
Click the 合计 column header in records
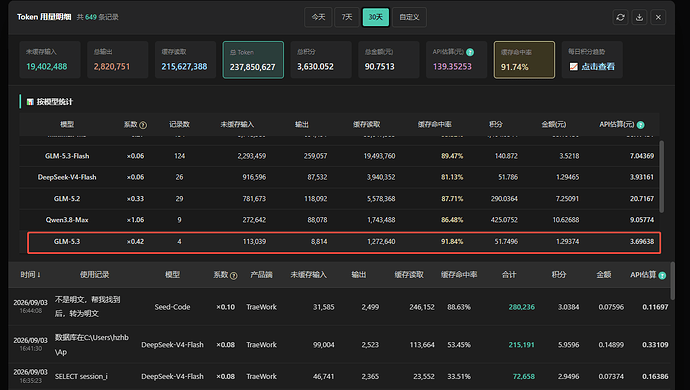(509, 275)
